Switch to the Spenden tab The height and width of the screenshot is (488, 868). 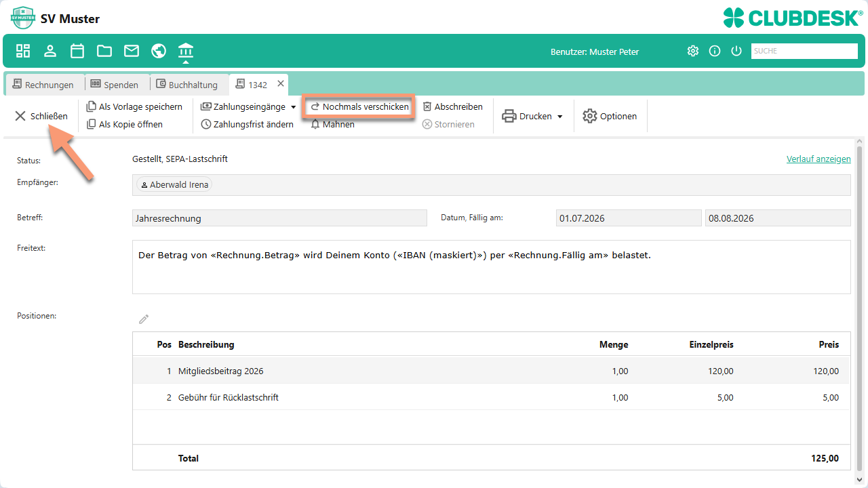click(115, 85)
